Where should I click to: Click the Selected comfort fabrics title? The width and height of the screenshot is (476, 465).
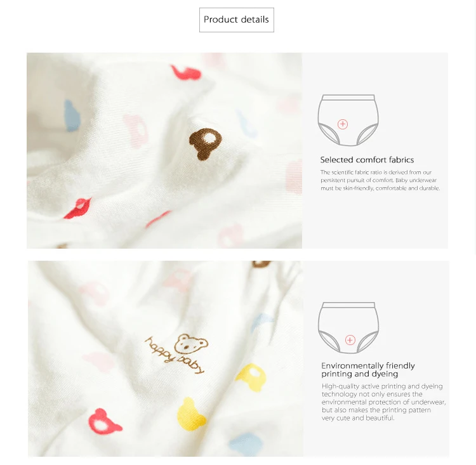pyautogui.click(x=367, y=160)
